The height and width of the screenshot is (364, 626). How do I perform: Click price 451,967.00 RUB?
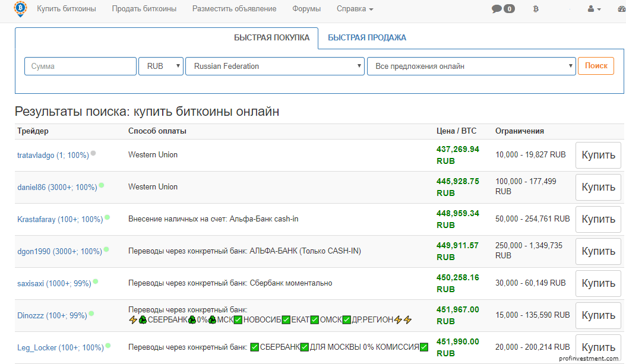[x=457, y=315]
